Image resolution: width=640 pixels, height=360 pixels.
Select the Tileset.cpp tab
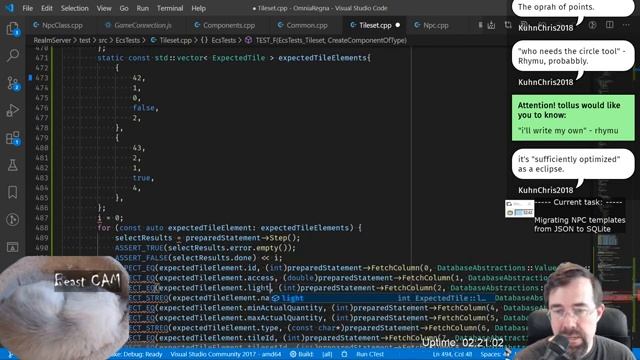(x=375, y=25)
